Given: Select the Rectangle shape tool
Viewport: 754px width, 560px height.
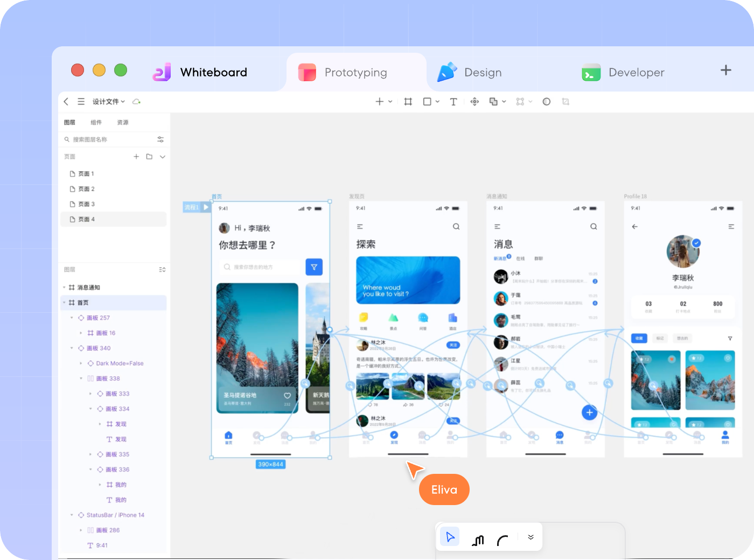Looking at the screenshot, I should click(x=427, y=101).
